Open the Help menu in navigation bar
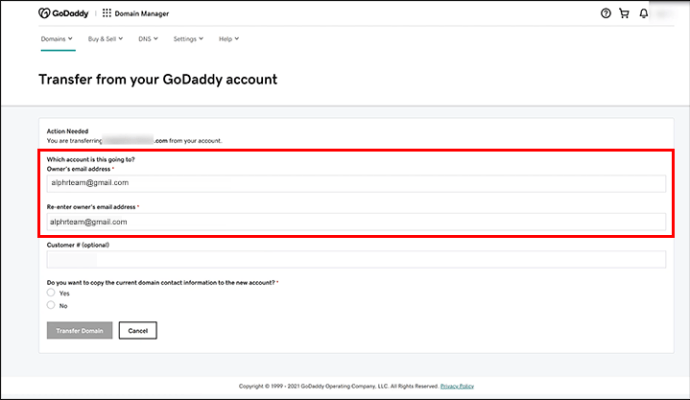Viewport: 690px width, 400px height. point(229,39)
